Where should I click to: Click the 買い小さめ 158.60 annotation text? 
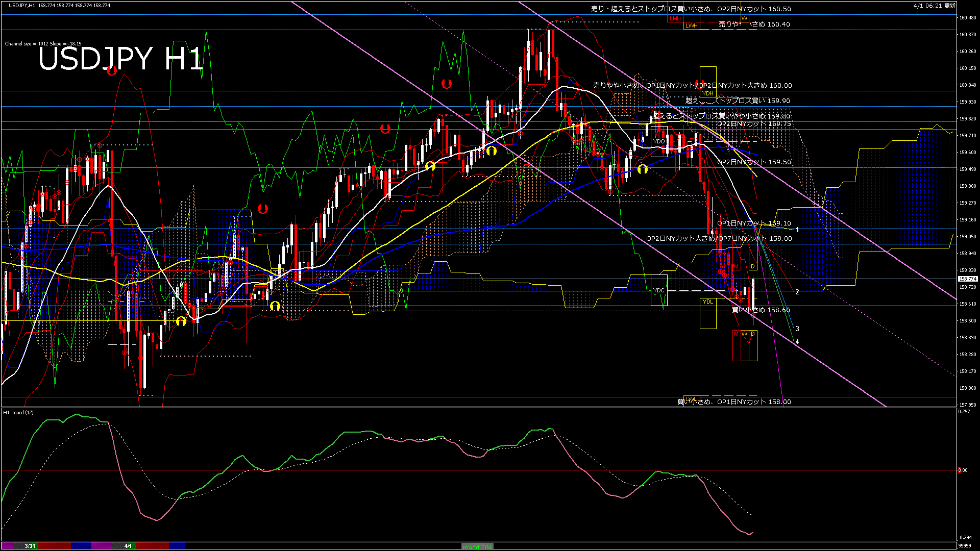pos(761,310)
